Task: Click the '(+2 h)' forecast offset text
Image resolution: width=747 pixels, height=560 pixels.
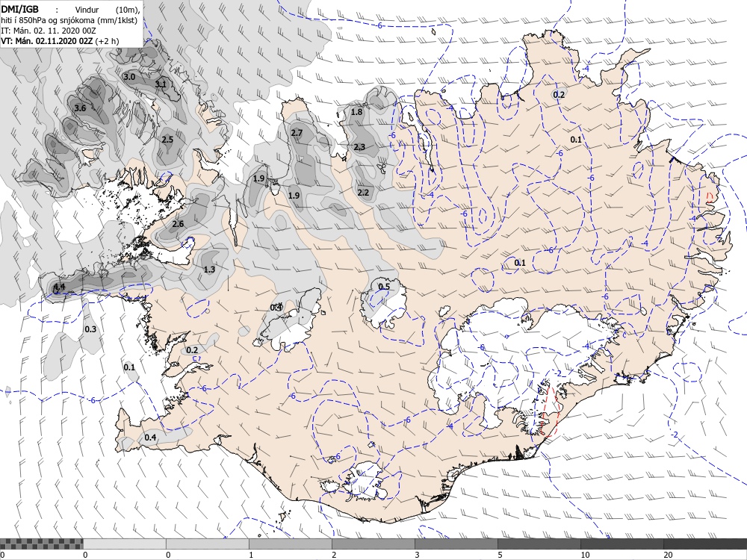Action: click(x=107, y=41)
